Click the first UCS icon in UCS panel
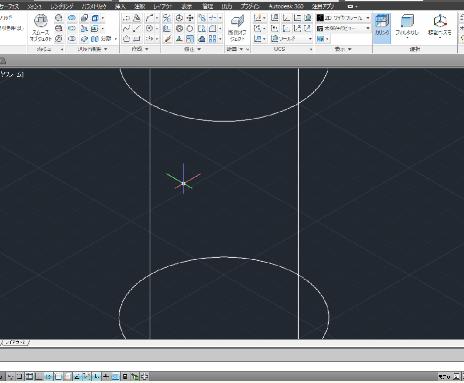The image size is (464, 383). coord(258,18)
